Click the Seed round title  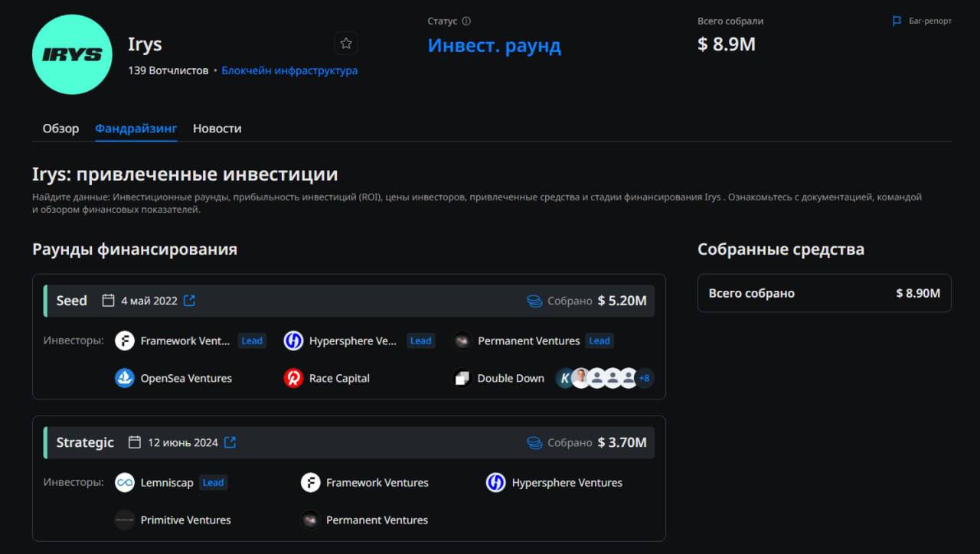click(72, 301)
